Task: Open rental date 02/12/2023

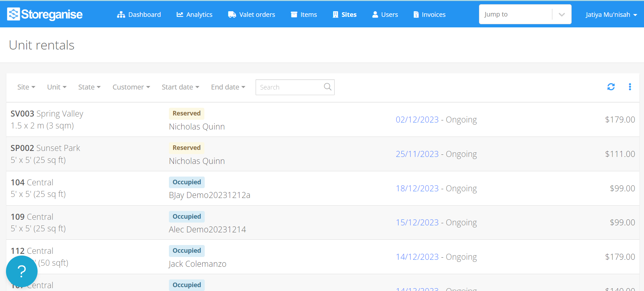Action: point(417,120)
